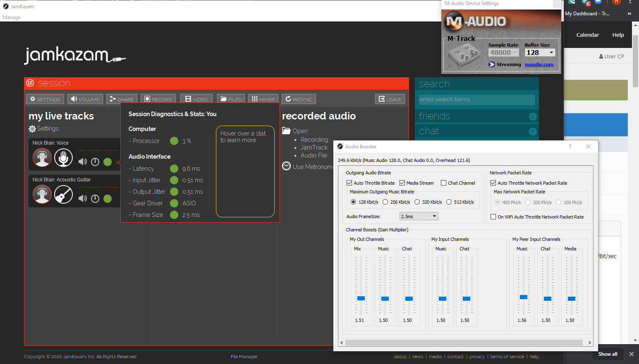Click the folder icon next to Open
Image resolution: width=639 pixels, height=364 pixels.
coord(286,131)
